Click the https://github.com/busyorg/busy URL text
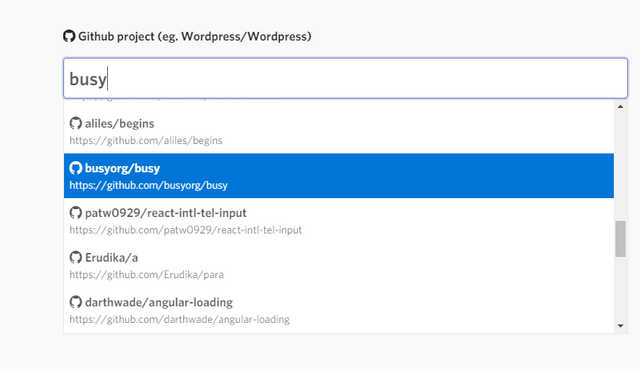 point(149,185)
